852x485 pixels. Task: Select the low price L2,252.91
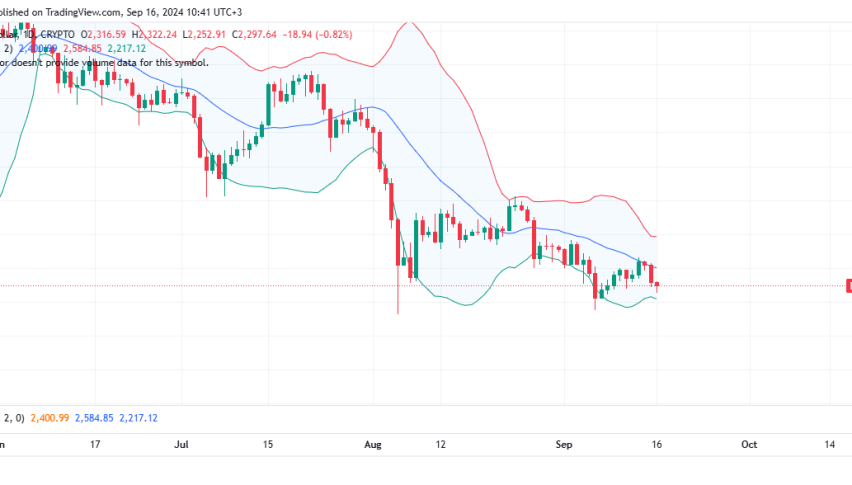(204, 34)
